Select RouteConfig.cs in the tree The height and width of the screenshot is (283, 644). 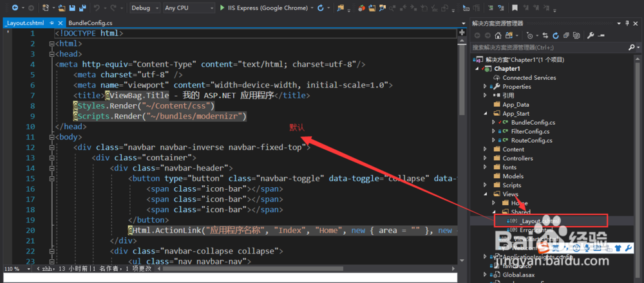[532, 141]
